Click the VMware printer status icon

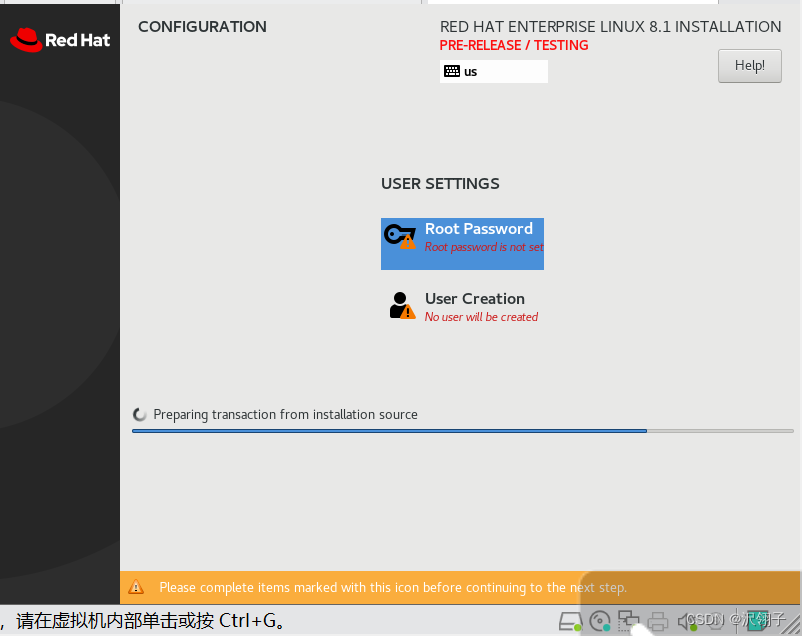657,621
